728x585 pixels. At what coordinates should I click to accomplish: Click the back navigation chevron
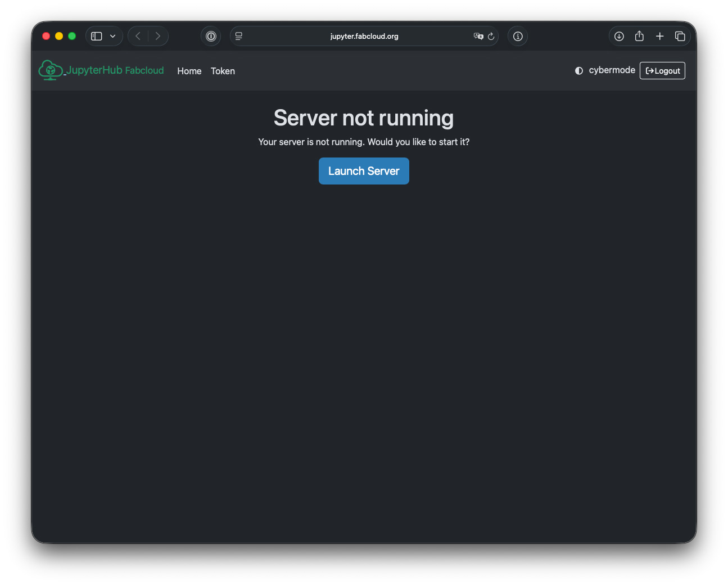pyautogui.click(x=138, y=35)
